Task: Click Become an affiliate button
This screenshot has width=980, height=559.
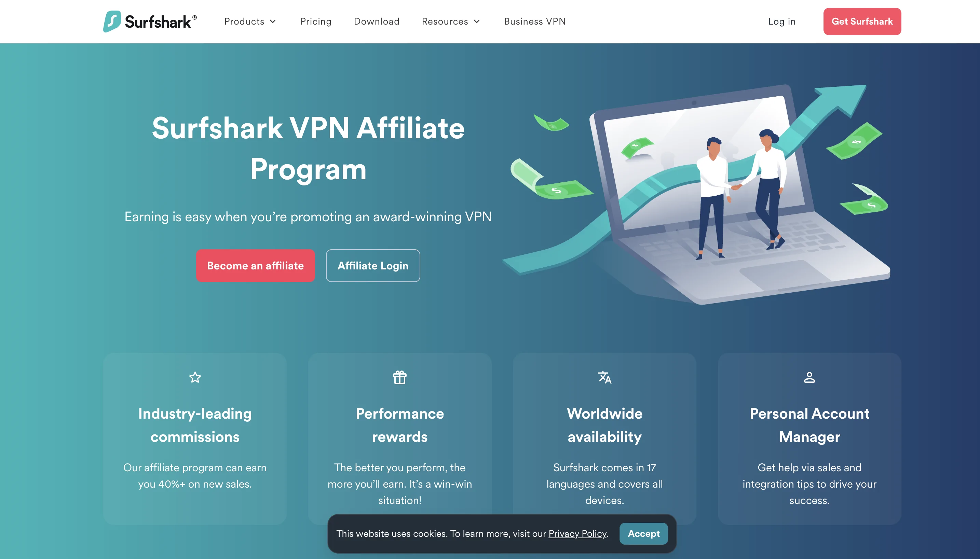Action: coord(256,266)
